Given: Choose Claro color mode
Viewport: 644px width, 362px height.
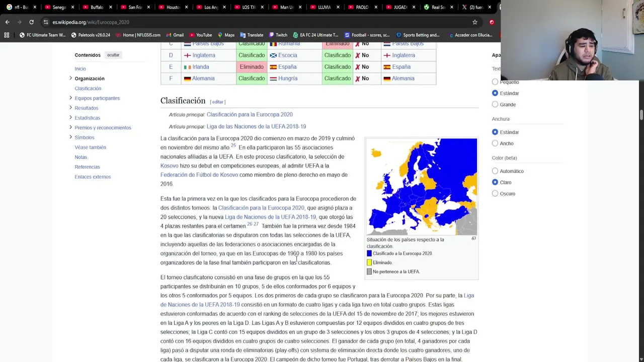Looking at the screenshot, I should coord(495,183).
